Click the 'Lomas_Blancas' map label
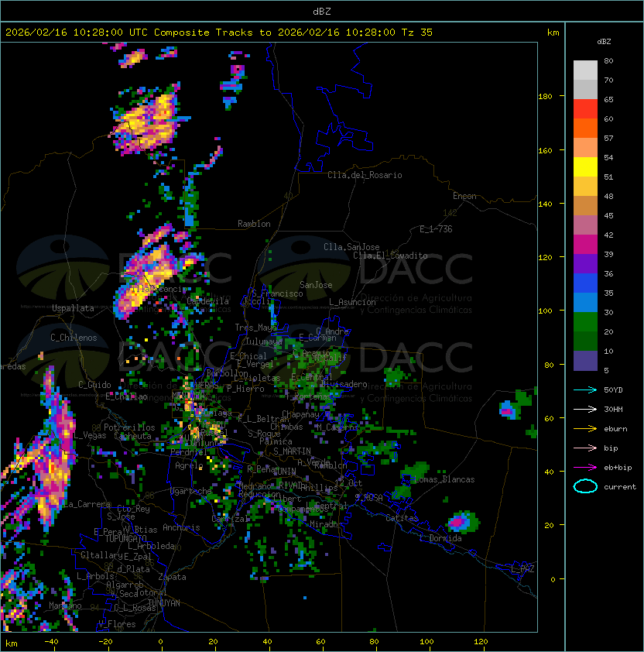Viewport: 644px width, 652px height. click(x=444, y=479)
